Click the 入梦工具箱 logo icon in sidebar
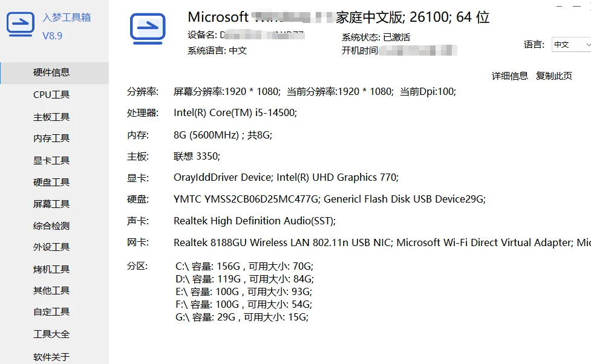This screenshot has width=591, height=364. 21,24
